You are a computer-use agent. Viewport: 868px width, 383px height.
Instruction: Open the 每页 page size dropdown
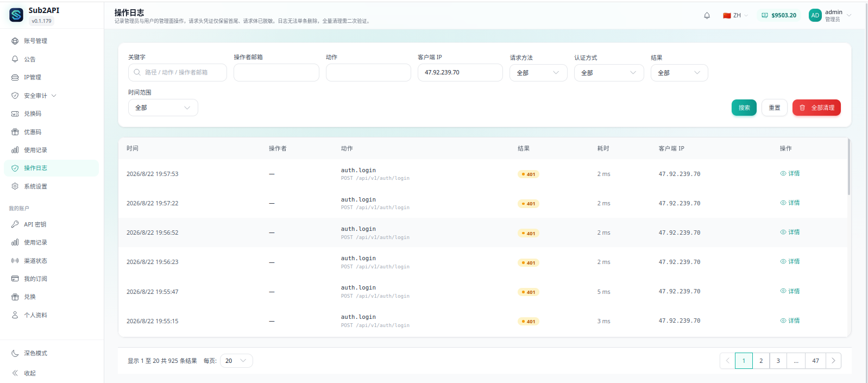point(236,361)
